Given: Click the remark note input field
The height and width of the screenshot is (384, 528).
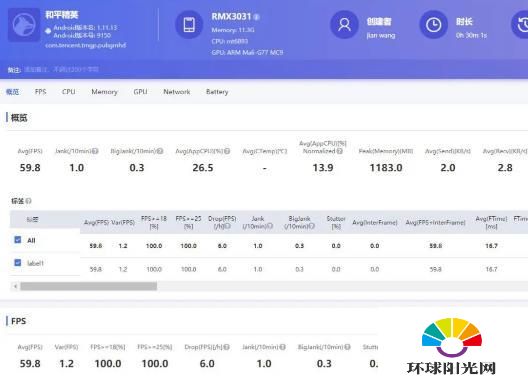Looking at the screenshot, I should point(62,69).
